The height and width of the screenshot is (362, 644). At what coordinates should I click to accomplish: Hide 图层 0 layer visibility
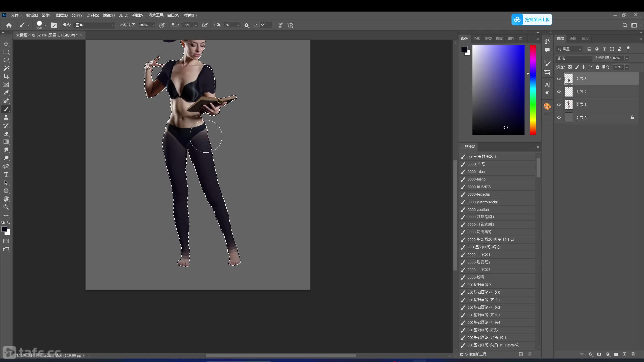[559, 118]
